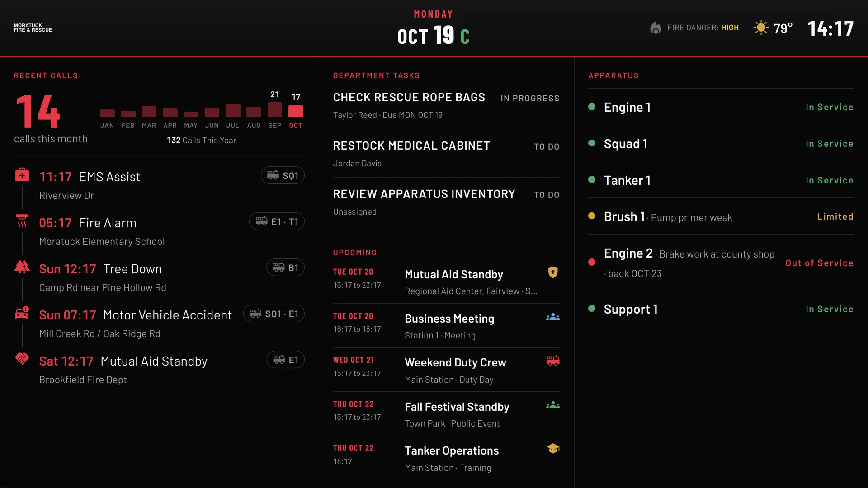Click the Recent Calls section heading
This screenshot has width=868, height=488.
[46, 75]
